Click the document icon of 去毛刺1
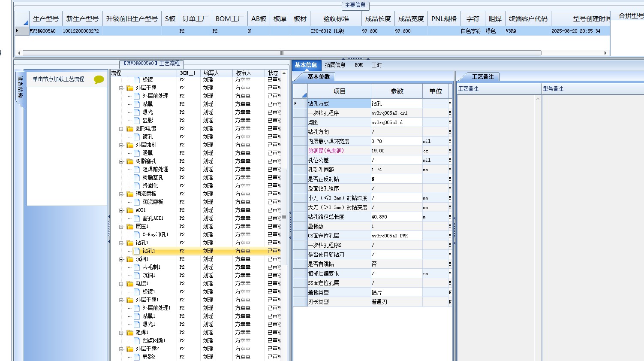644x361 pixels. tap(137, 267)
